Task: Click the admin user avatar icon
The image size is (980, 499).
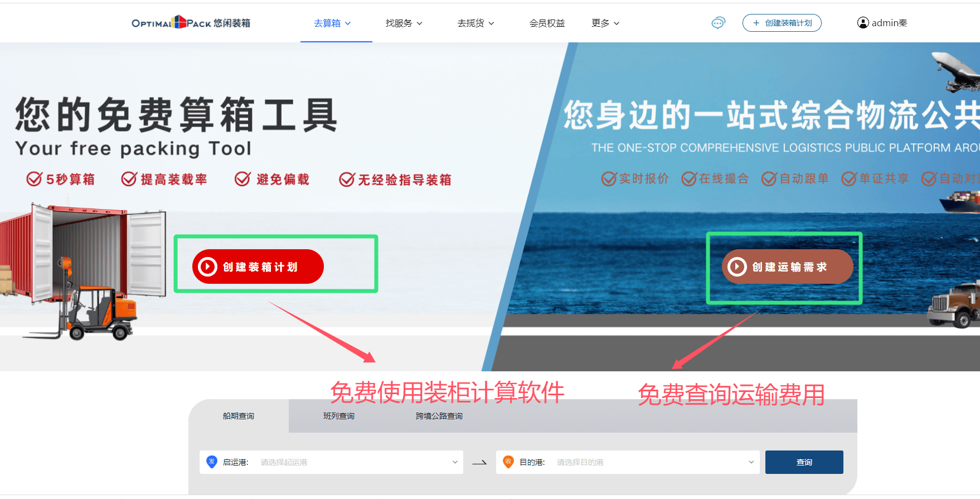Action: pos(863,23)
